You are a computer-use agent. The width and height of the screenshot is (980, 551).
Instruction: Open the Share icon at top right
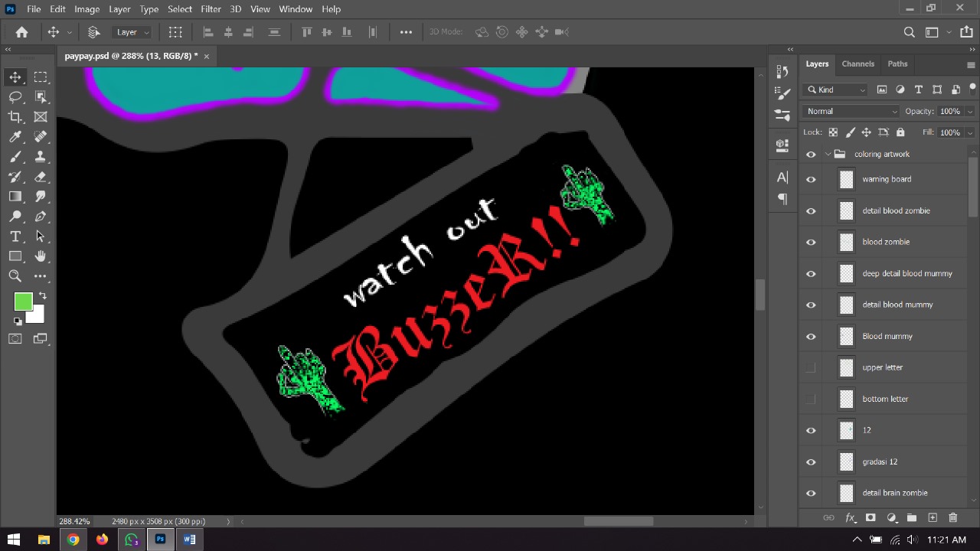click(966, 32)
